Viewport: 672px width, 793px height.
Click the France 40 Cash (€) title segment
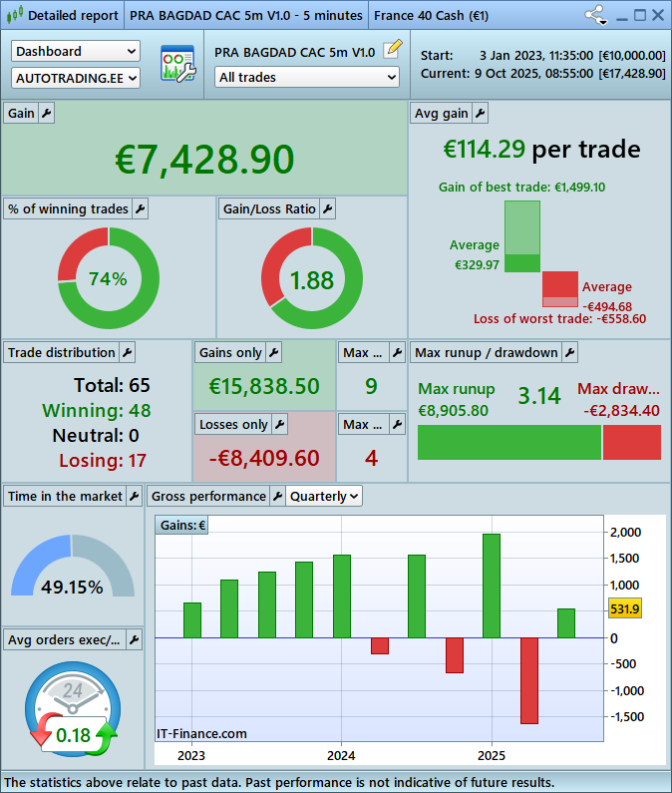(x=435, y=15)
